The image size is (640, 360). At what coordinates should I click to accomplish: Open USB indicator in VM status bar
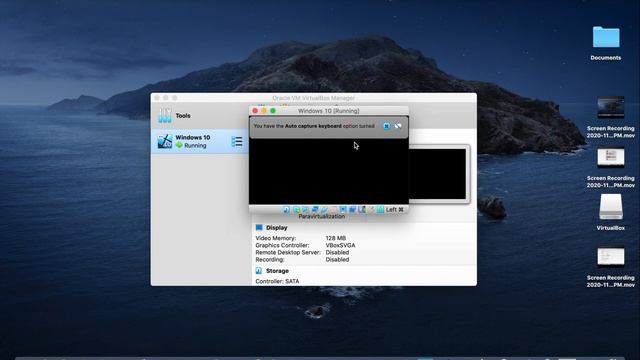[x=324, y=209]
